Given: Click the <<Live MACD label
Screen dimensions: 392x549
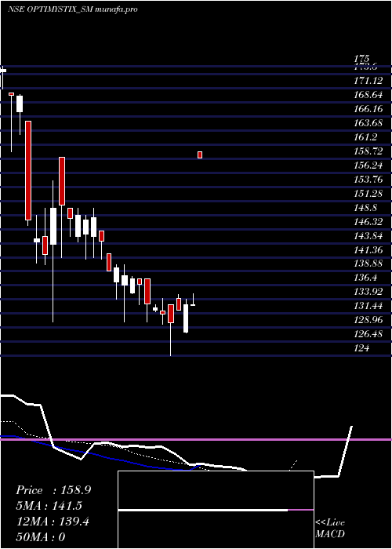Looking at the screenshot, I should pyautogui.click(x=330, y=529).
